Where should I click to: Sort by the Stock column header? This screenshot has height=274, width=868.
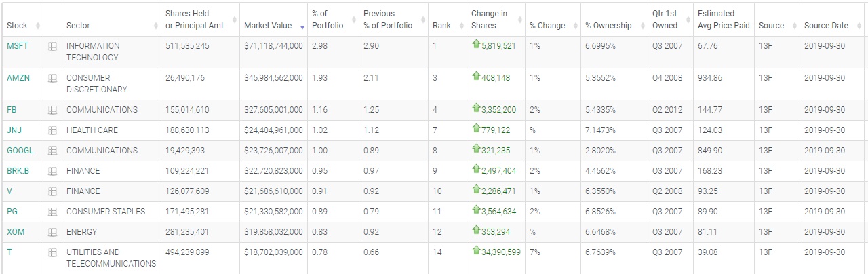point(17,26)
